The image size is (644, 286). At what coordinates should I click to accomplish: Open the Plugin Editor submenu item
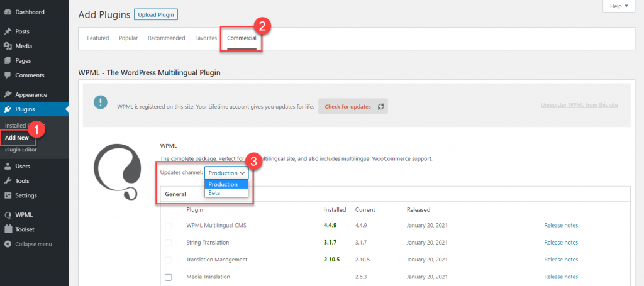coord(21,150)
